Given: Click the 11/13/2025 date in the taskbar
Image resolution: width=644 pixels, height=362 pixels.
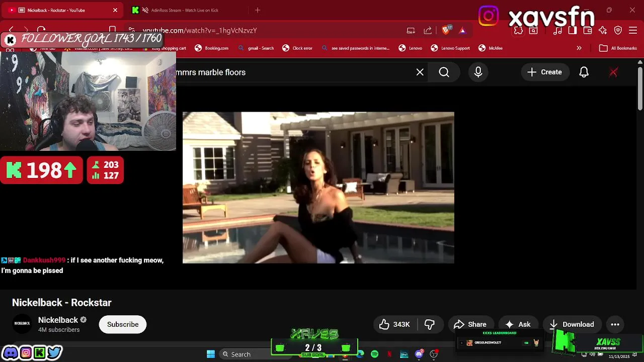Looking at the screenshot, I should pos(619,356).
